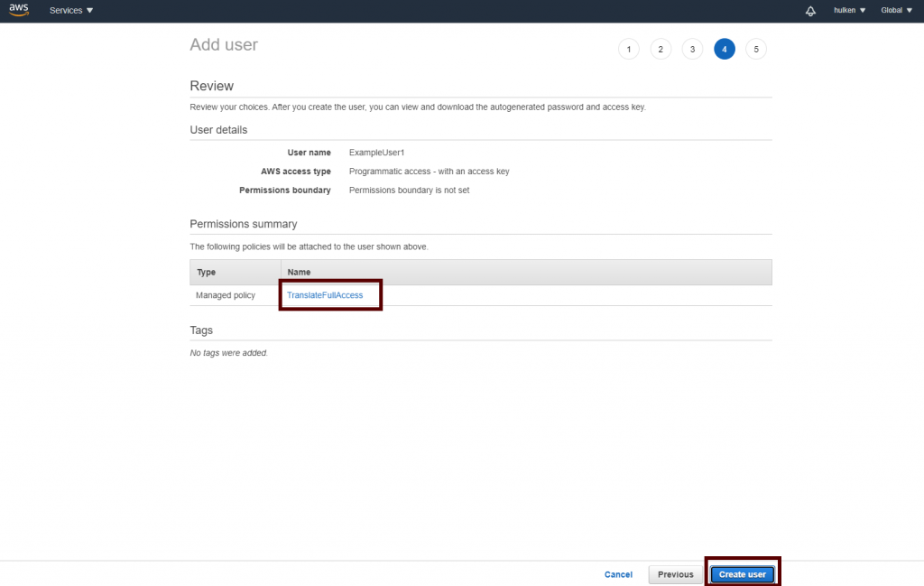
Task: Select the Managed policy table cell
Action: coord(226,295)
